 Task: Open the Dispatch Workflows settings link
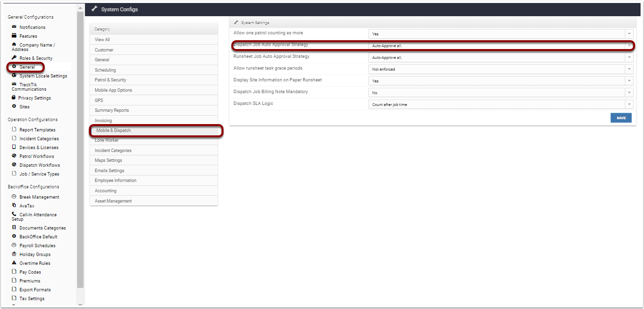click(x=38, y=165)
